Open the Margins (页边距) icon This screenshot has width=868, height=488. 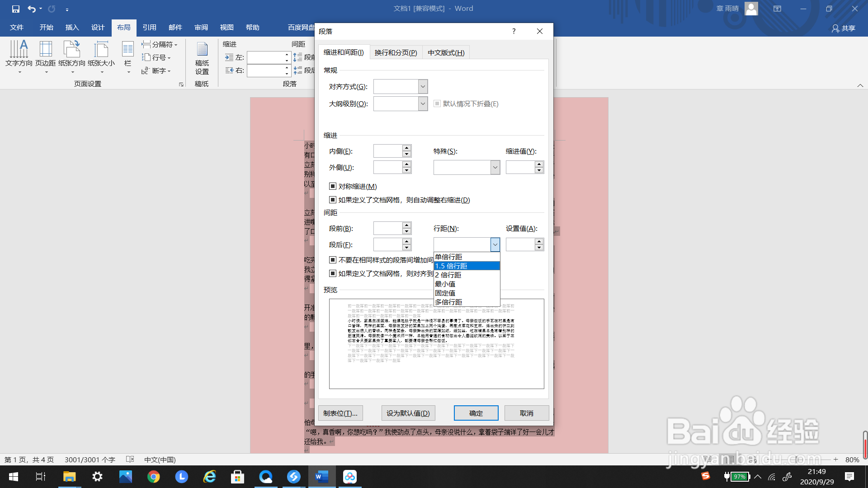click(46, 53)
